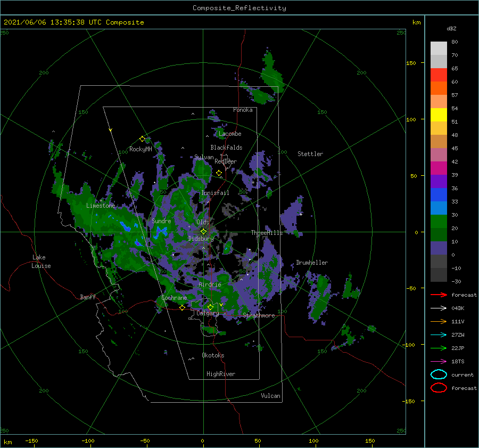The height and width of the screenshot is (448, 479).
Task: Click the red forecast ellipse icon
Action: pyautogui.click(x=439, y=388)
